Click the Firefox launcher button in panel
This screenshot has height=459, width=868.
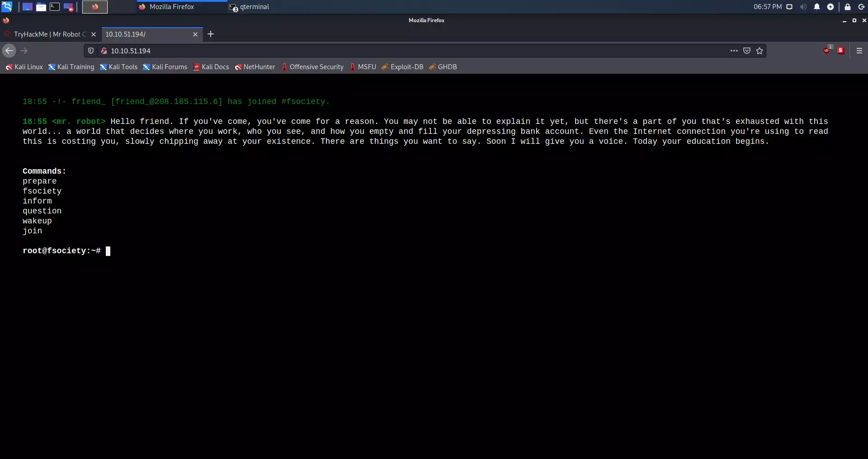[95, 7]
